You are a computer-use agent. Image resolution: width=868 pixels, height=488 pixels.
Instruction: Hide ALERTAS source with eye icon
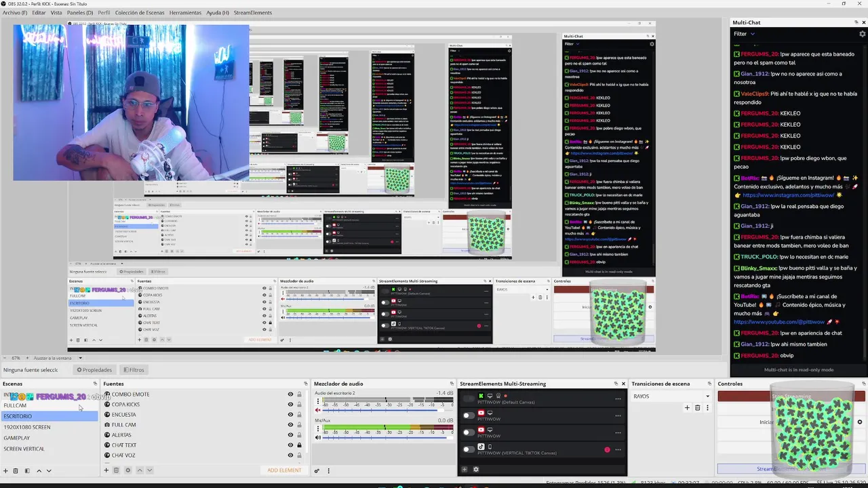coord(290,435)
